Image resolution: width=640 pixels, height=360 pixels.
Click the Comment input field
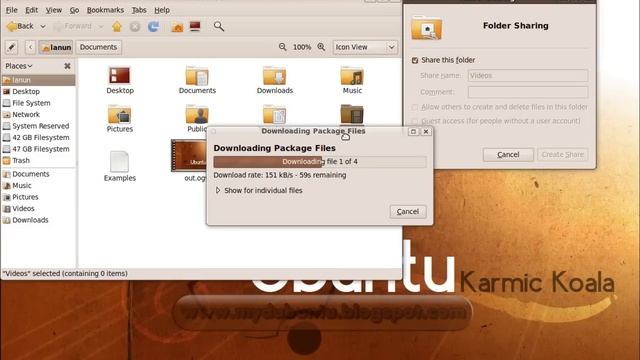coord(528,92)
